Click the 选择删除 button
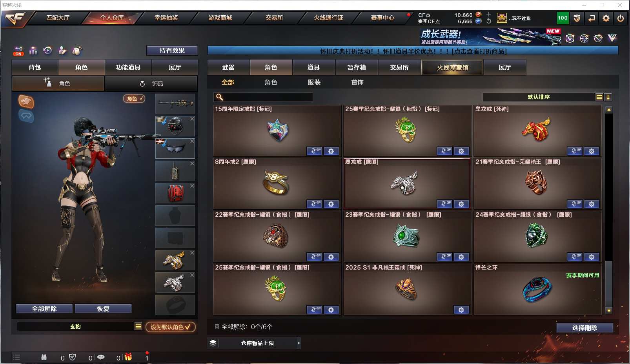630x364 pixels. pos(584,328)
